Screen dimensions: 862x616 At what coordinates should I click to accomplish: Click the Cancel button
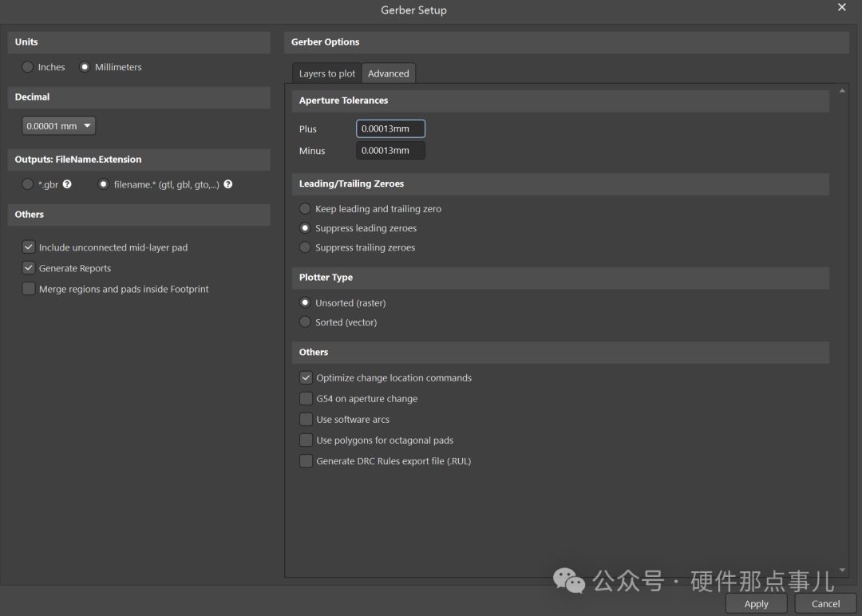tap(826, 604)
